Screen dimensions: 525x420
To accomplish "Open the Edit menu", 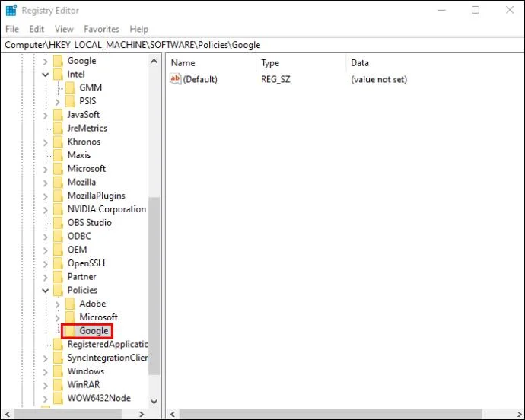I will click(37, 29).
